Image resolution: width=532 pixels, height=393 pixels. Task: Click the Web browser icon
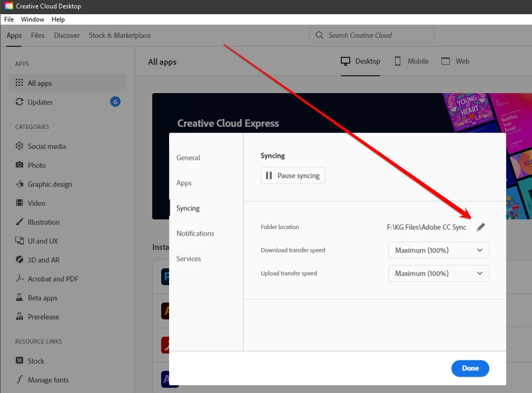pos(446,62)
